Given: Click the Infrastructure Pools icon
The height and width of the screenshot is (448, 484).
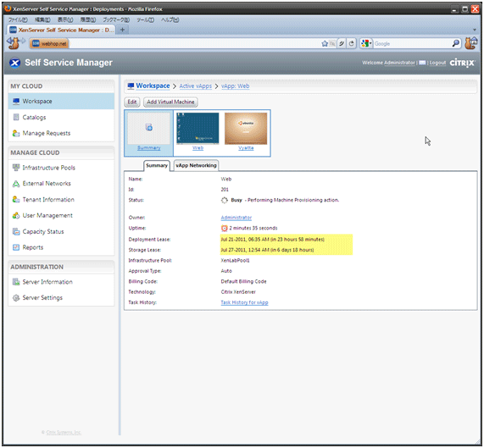Looking at the screenshot, I should point(16,168).
